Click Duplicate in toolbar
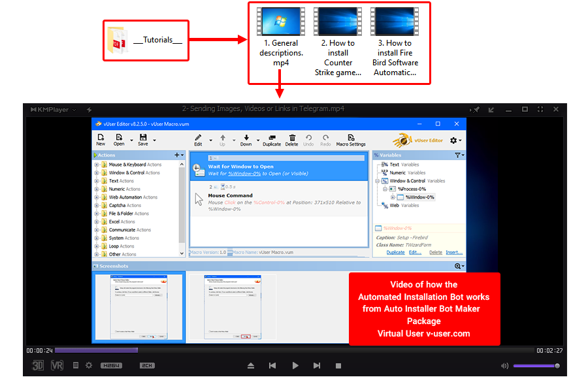Viewport: 588px width, 392px height. 272,140
